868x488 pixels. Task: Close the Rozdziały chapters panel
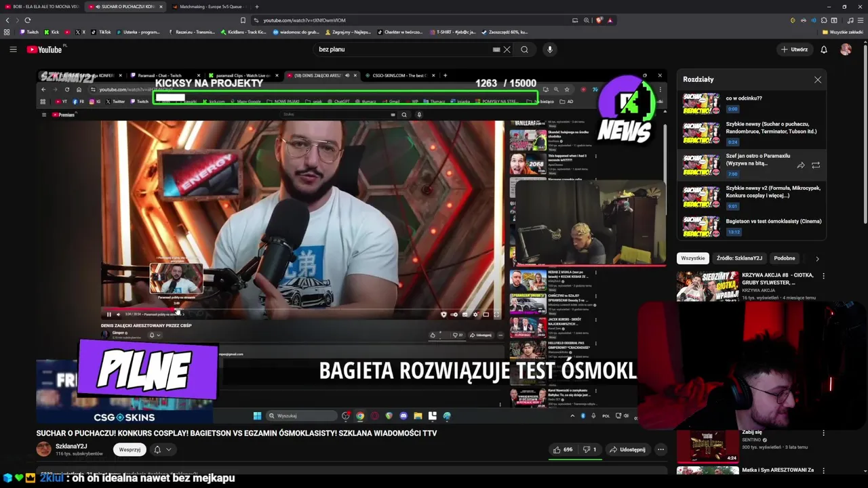tap(818, 80)
